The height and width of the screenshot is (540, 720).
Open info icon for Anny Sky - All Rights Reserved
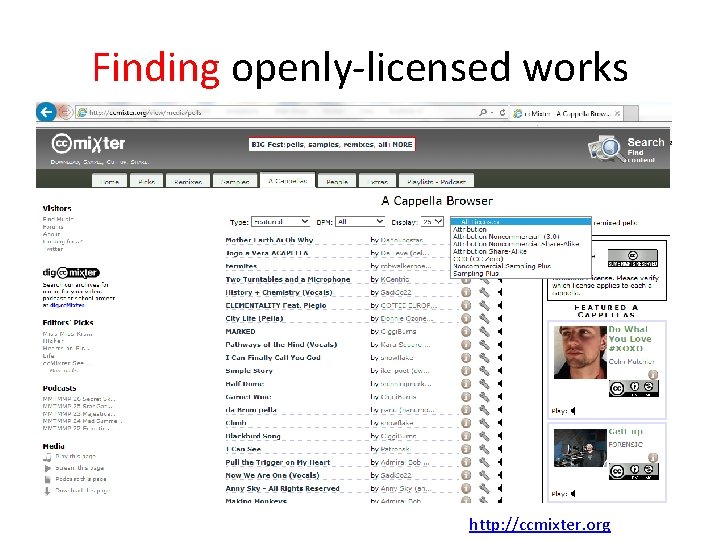point(466,489)
